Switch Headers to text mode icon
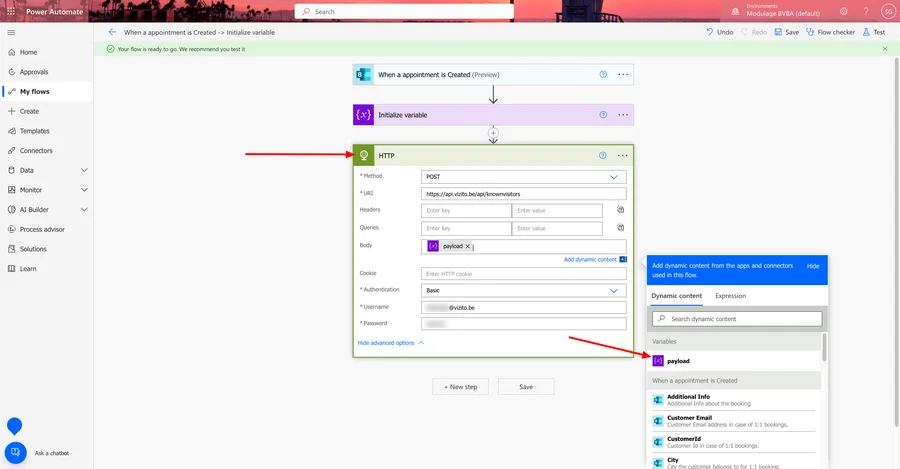The height and width of the screenshot is (469, 900). pos(620,210)
